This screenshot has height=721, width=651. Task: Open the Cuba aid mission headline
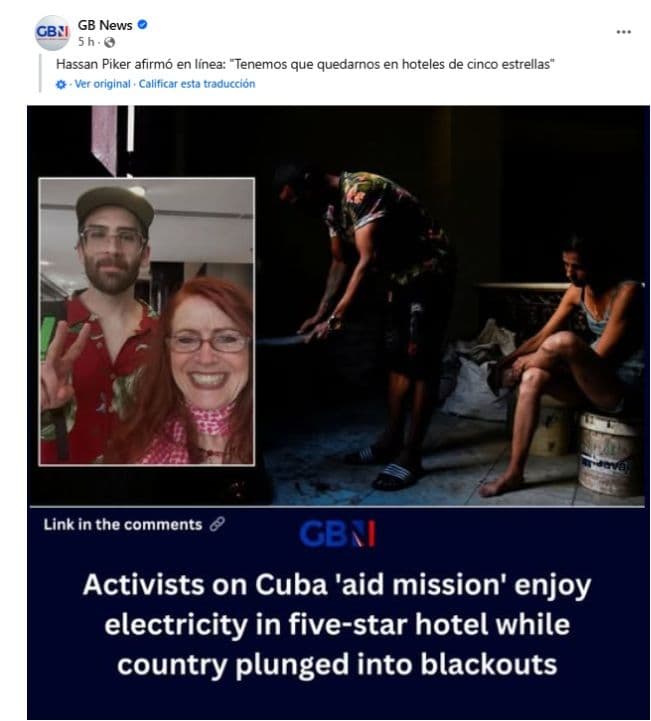[x=337, y=624]
